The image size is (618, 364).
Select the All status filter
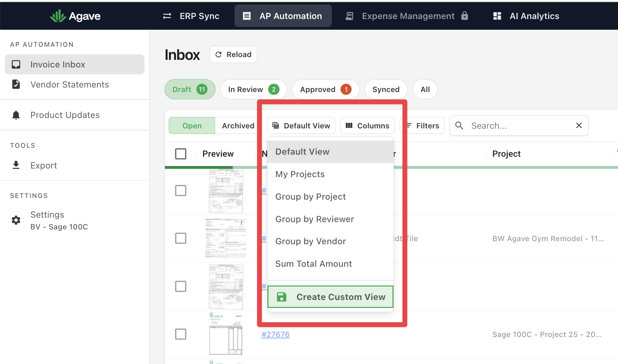tap(425, 89)
